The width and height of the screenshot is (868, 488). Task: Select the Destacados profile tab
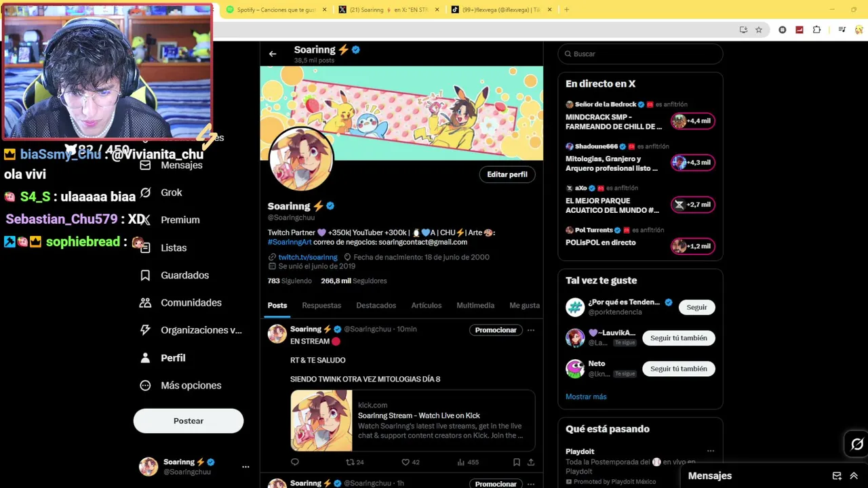[x=376, y=306]
